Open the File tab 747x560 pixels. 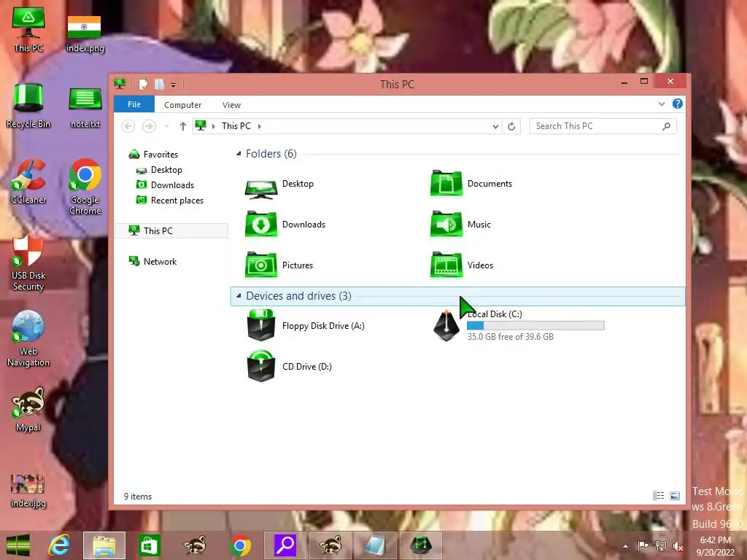134,104
